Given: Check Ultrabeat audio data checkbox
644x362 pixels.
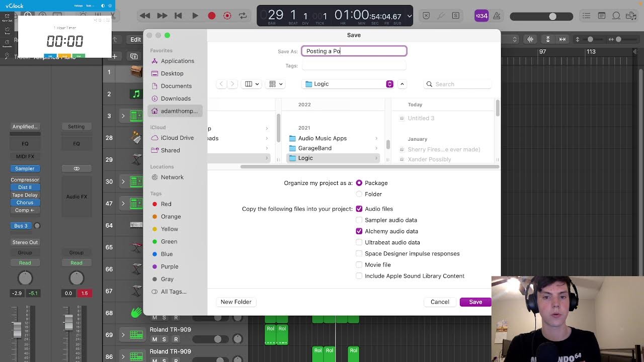Looking at the screenshot, I should click(x=359, y=242).
